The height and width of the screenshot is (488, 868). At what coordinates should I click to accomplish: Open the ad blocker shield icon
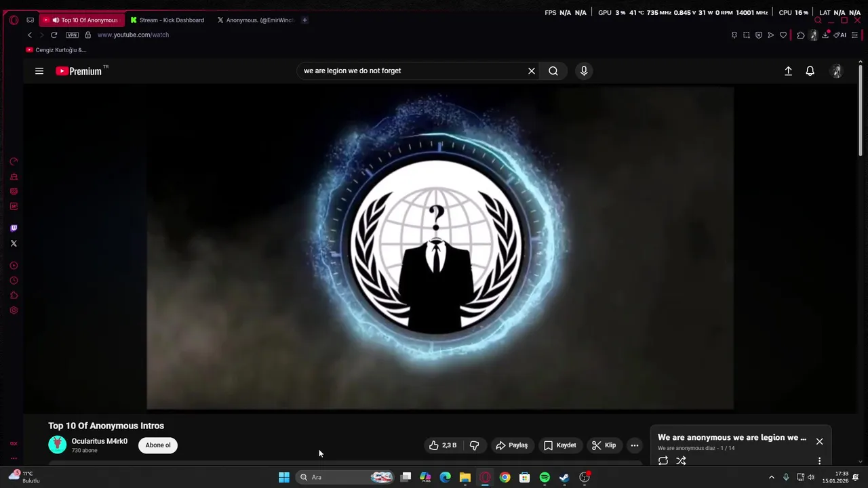(x=758, y=35)
